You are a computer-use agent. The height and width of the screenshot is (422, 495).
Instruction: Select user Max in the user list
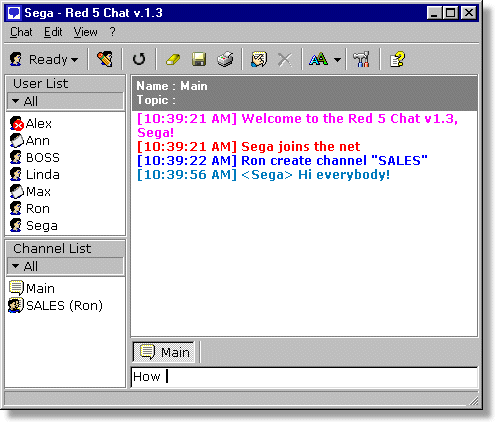(30, 192)
